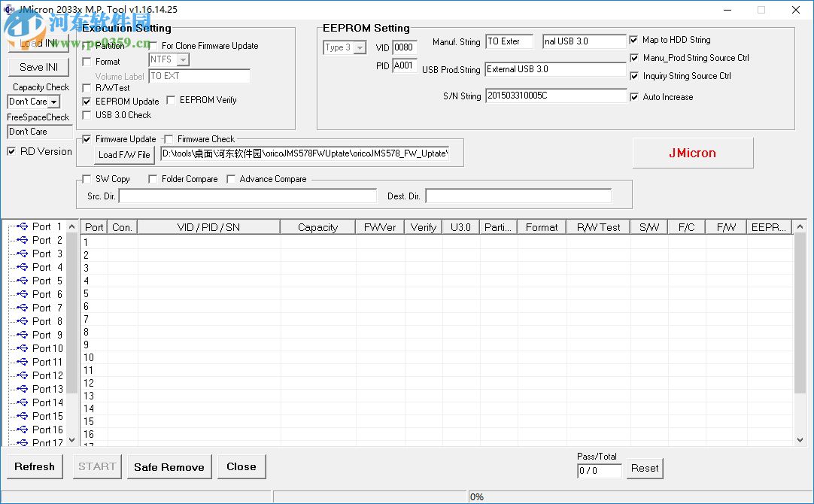Click the USB Prod.String field

555,69
